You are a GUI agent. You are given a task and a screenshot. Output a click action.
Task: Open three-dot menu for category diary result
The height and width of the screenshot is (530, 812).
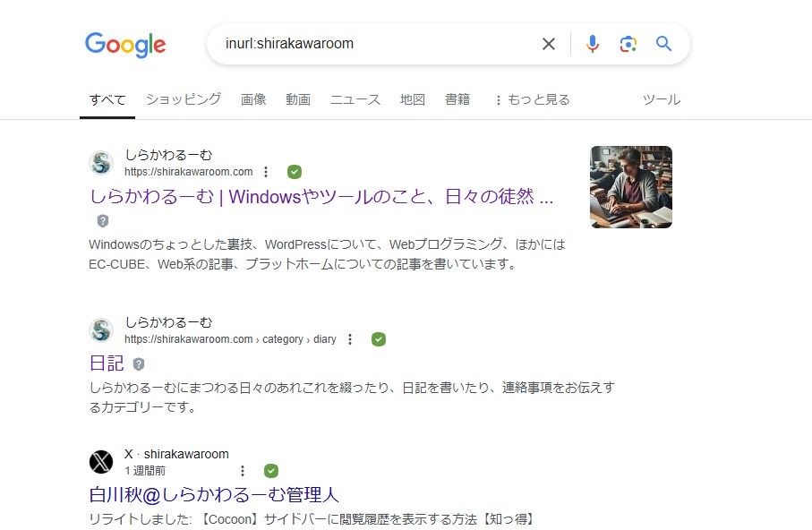[x=350, y=339]
